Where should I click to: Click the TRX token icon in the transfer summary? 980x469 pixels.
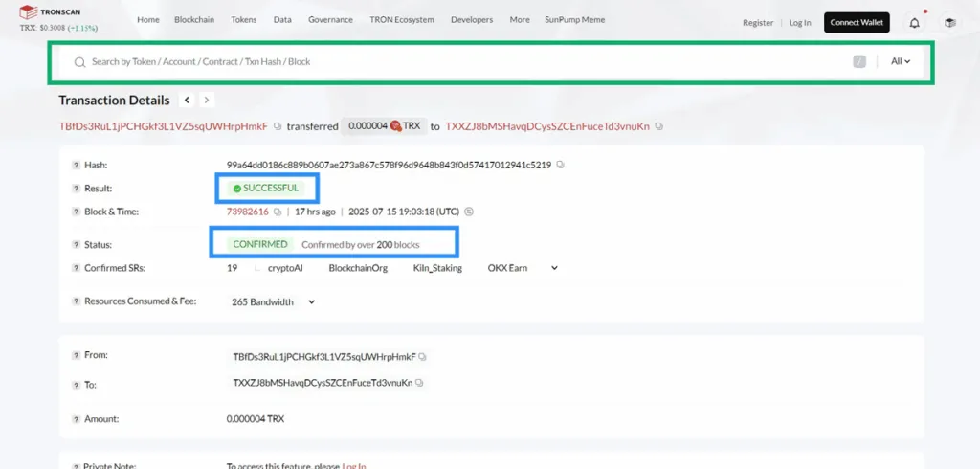395,126
